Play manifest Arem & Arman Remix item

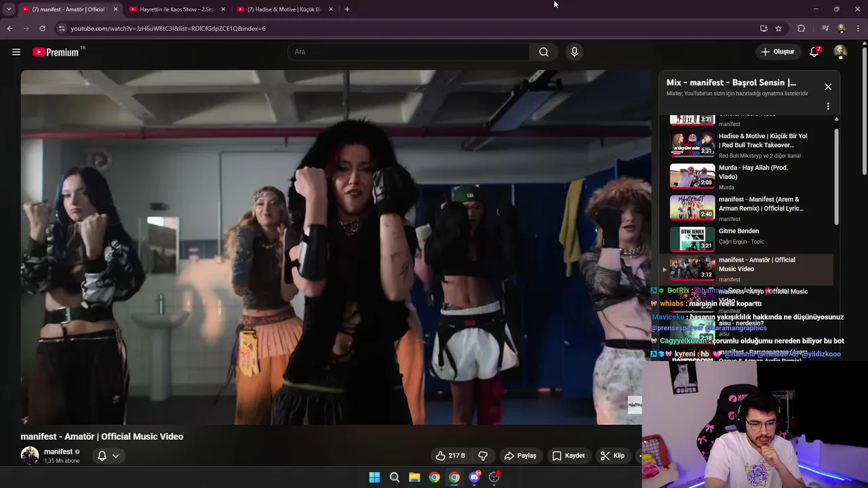click(746, 208)
